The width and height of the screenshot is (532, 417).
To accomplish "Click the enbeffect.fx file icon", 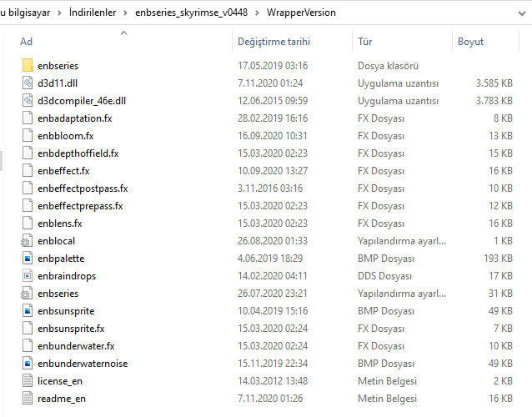I will click(x=28, y=171).
